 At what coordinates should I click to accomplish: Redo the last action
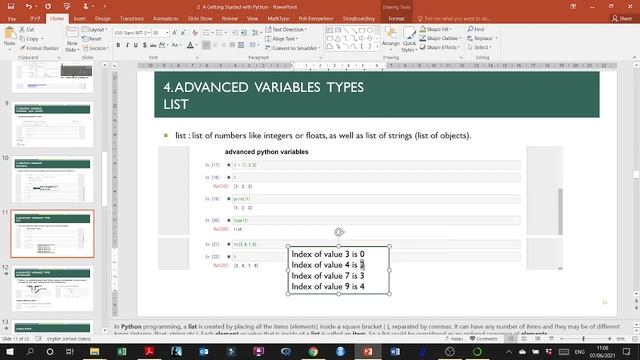pos(48,7)
